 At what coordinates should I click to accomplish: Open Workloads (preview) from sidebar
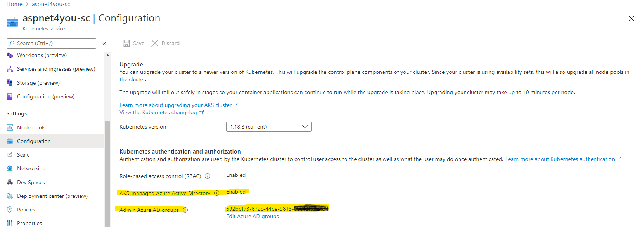tap(42, 55)
